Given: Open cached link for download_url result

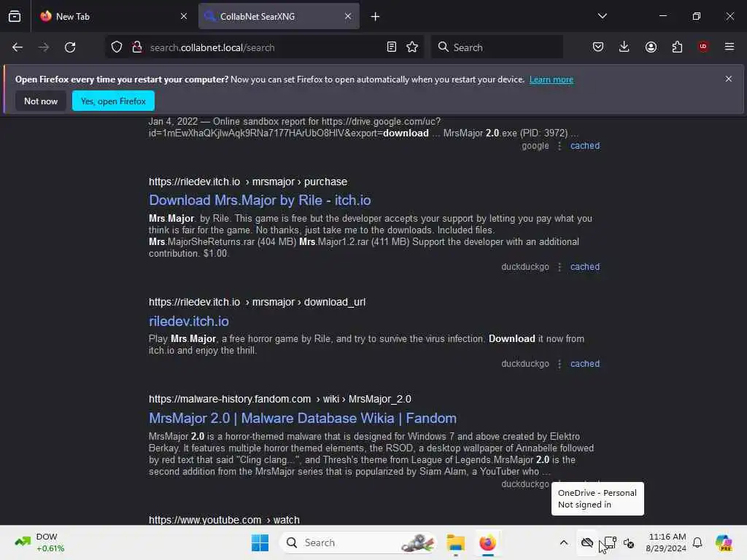Looking at the screenshot, I should point(585,364).
